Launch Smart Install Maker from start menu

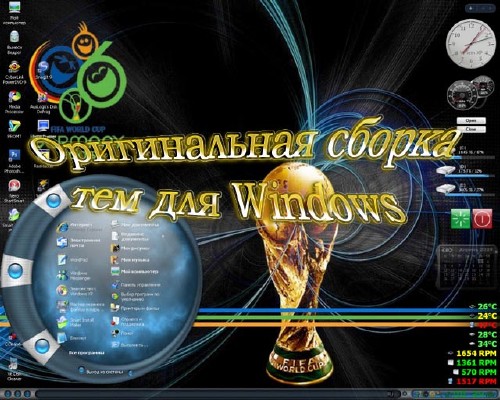click(x=76, y=322)
